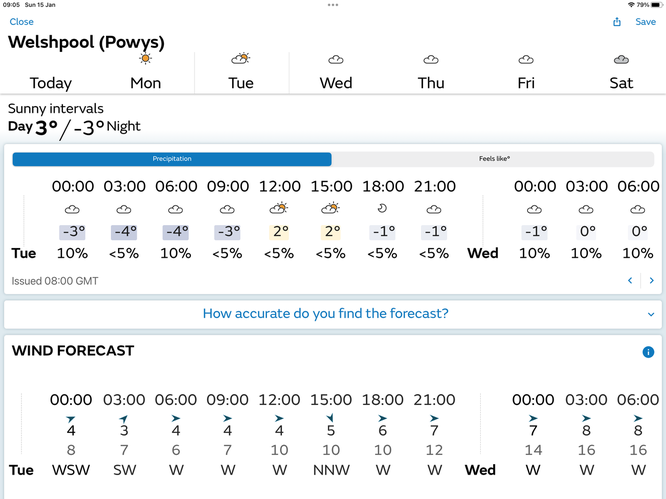The width and height of the screenshot is (666, 499).
Task: Tap the 15:00 NNW wind direction arrow
Action: tap(330, 418)
